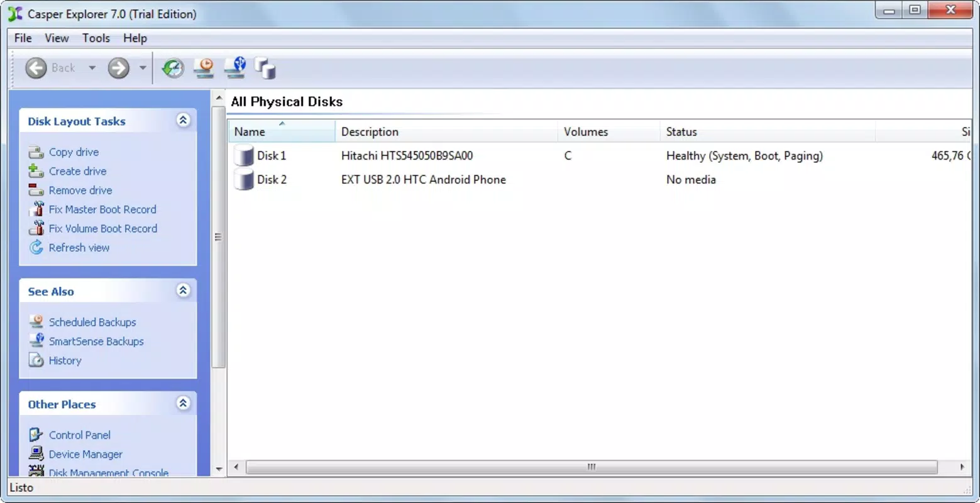The height and width of the screenshot is (503, 980).
Task: Click the Create drive icon in sidebar
Action: (36, 171)
